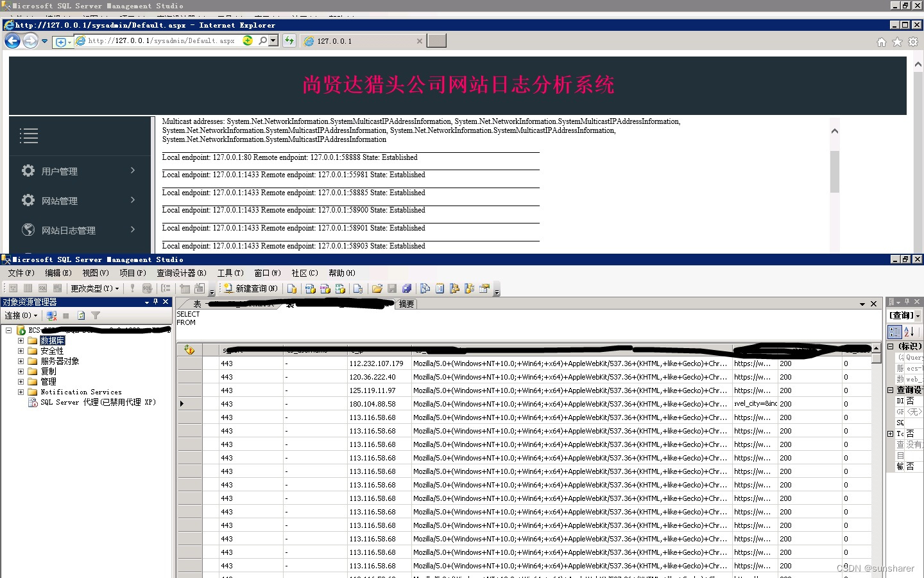Open the 更改类型(Y) dropdown
924x578 pixels.
[95, 288]
